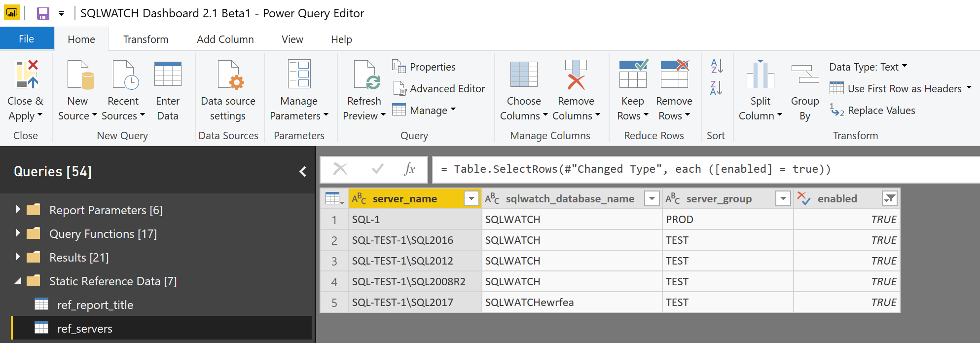Open server_group column filter dropdown

tap(783, 198)
